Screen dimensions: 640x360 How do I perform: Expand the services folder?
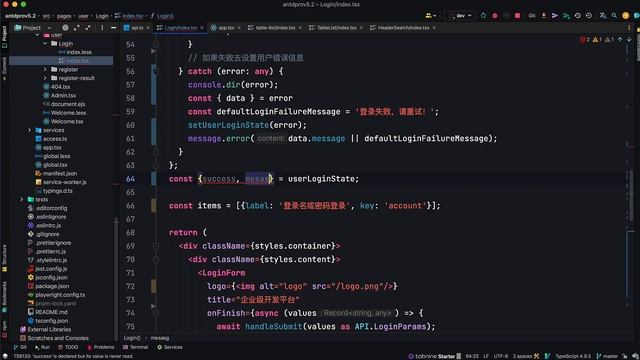click(x=29, y=130)
